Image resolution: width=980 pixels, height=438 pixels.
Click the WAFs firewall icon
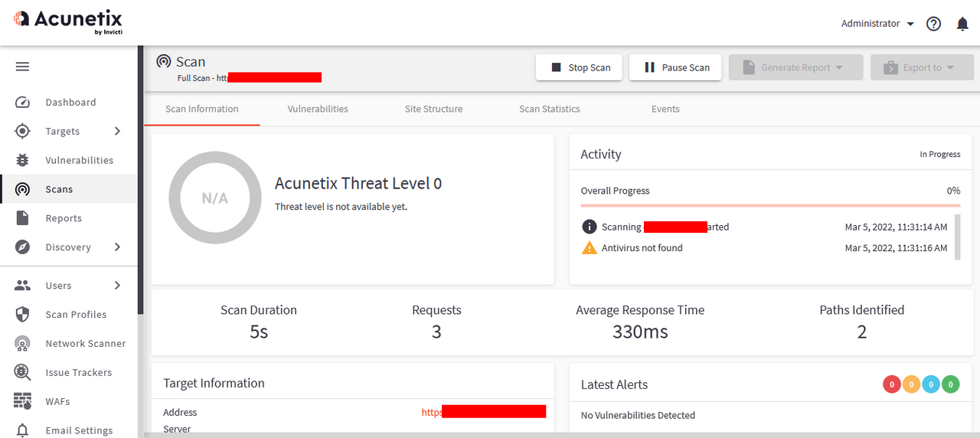(22, 401)
